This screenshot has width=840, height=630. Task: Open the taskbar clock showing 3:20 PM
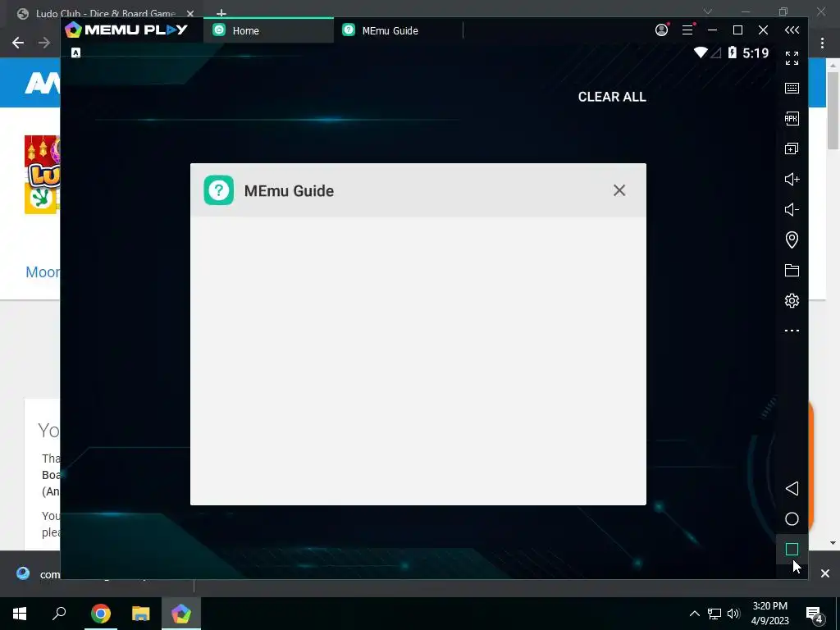tap(769, 614)
